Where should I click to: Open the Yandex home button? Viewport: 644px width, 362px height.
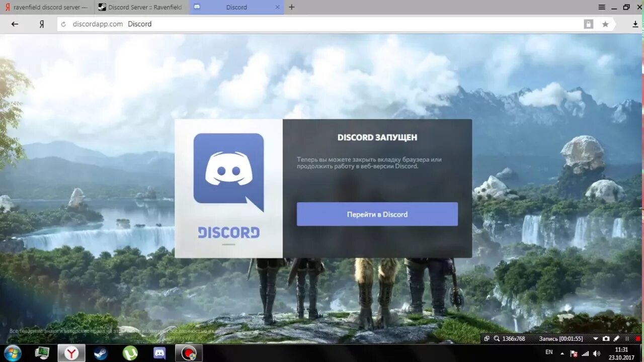42,24
